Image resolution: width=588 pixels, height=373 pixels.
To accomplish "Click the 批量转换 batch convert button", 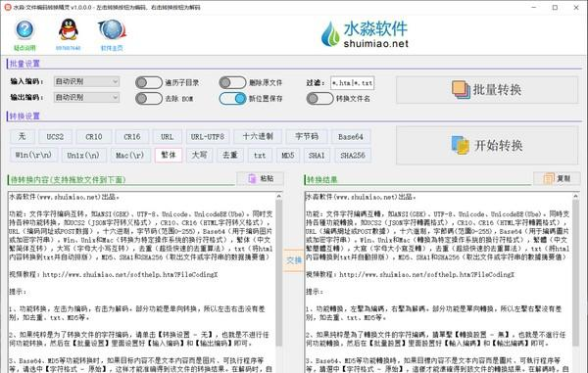I will (x=487, y=90).
